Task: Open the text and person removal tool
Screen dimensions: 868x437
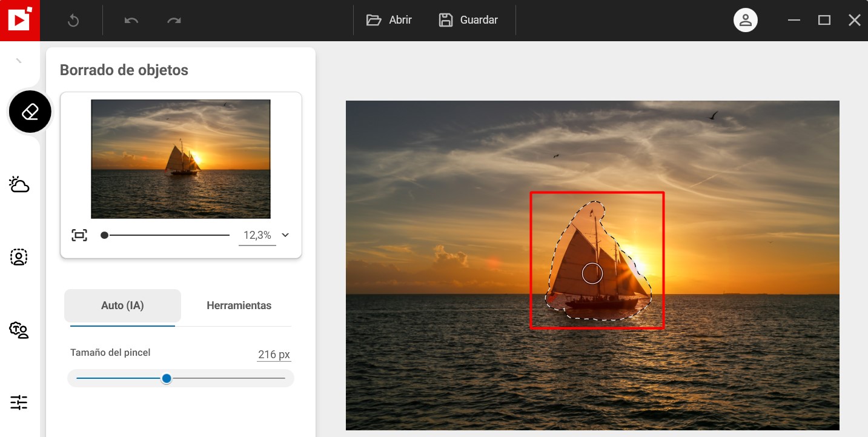Action: pyautogui.click(x=19, y=330)
